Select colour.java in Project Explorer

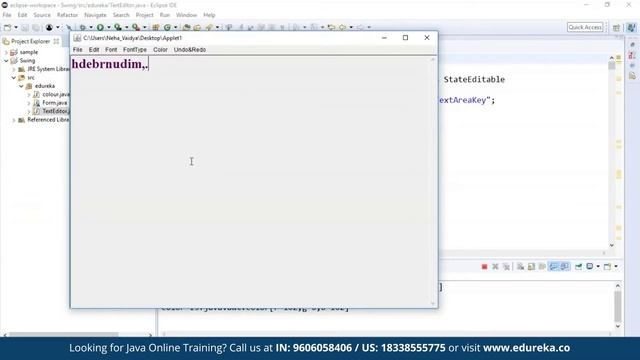56,95
